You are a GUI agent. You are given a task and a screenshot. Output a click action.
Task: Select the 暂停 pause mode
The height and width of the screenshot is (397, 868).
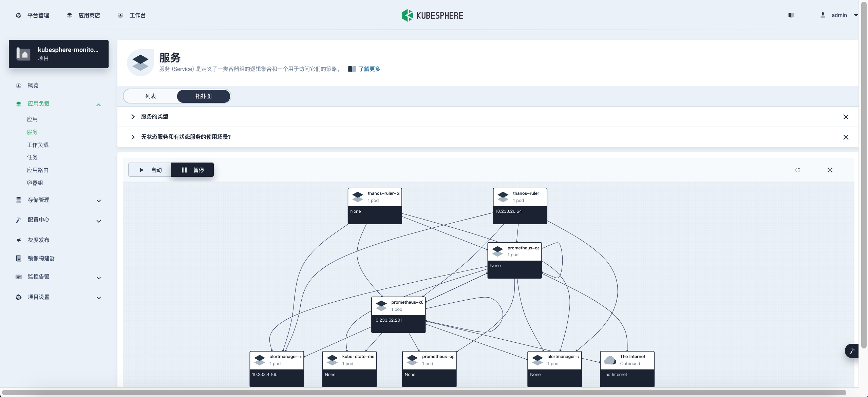coord(192,170)
